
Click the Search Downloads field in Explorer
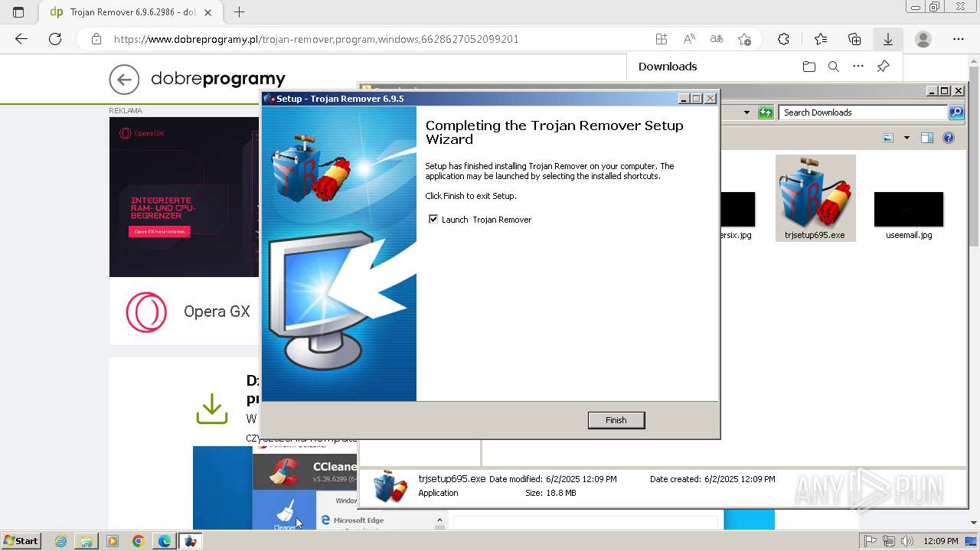[864, 112]
